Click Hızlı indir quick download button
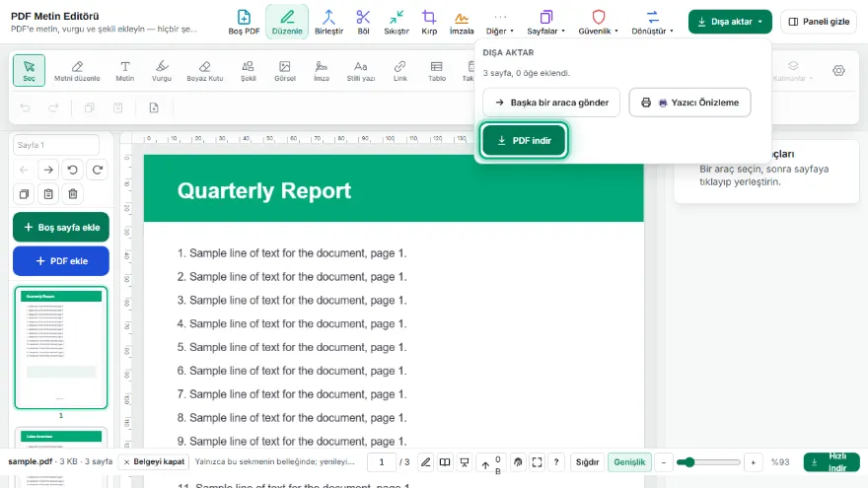 point(832,462)
